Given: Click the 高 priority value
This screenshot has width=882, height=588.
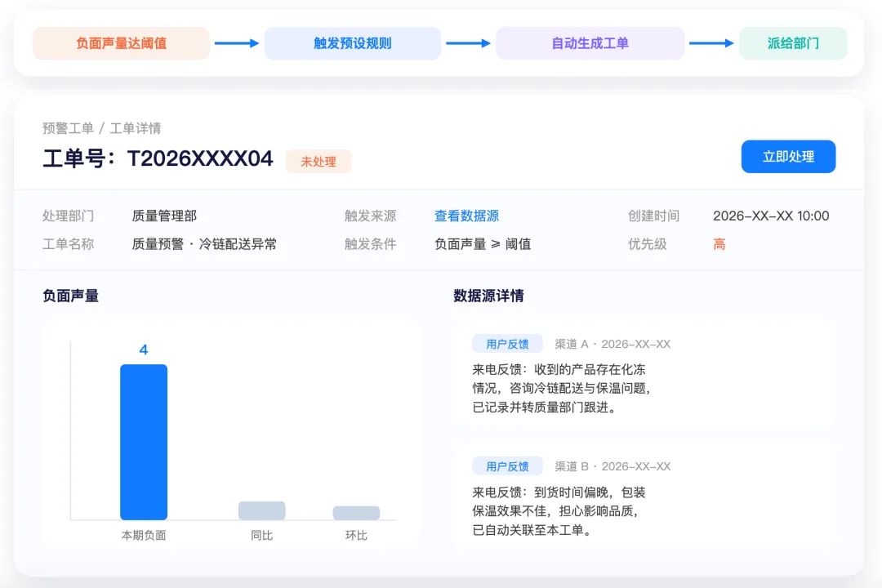Looking at the screenshot, I should click(719, 244).
